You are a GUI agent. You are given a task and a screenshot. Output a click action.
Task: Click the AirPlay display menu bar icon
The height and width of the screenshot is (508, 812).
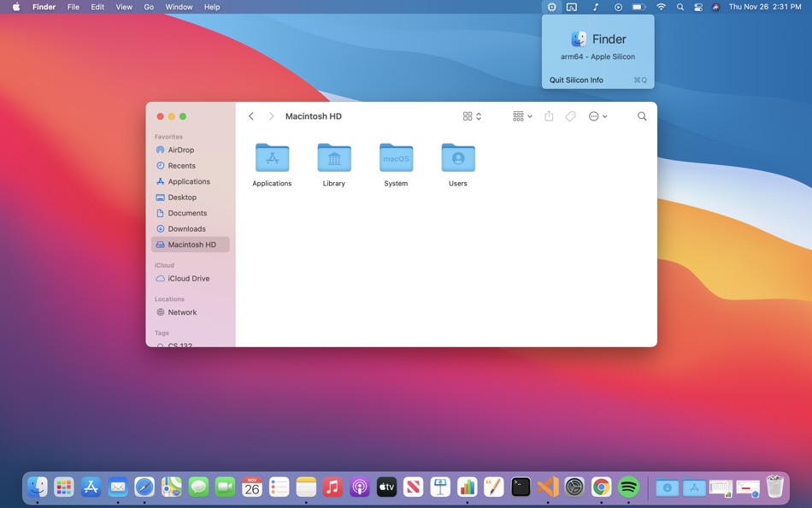572,7
